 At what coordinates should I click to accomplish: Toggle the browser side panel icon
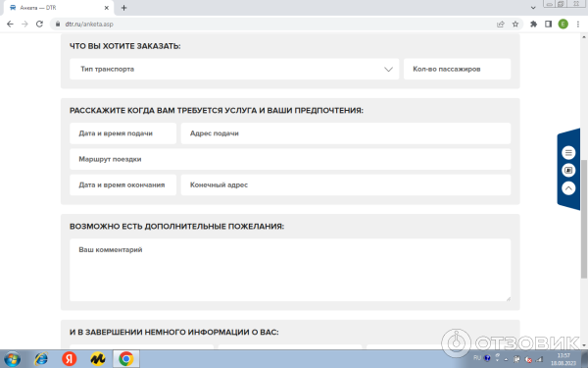[x=548, y=24]
